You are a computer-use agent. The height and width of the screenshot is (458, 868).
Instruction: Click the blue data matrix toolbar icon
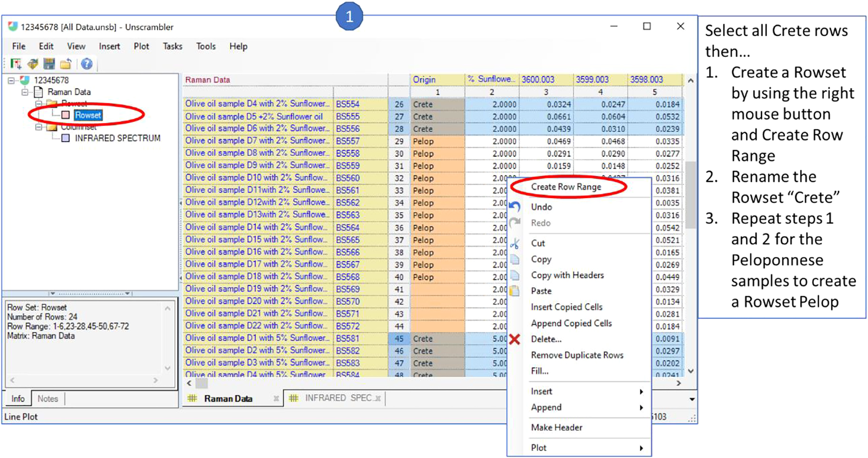[49, 64]
